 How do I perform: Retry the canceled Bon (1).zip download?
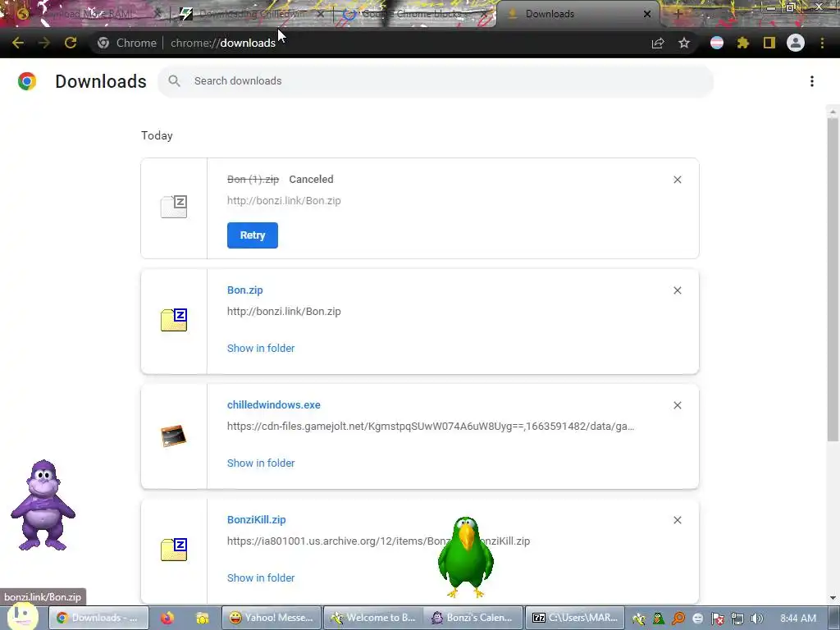[x=253, y=235]
